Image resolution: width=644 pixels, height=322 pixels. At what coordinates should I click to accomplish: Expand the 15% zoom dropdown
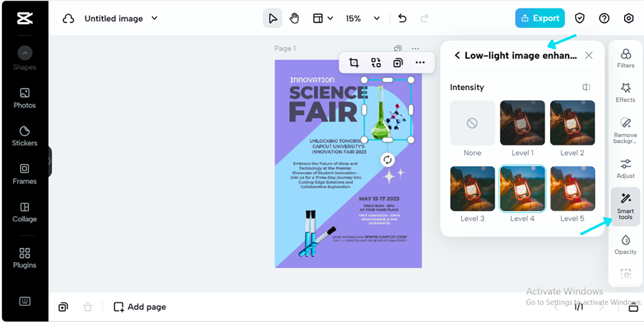[x=377, y=19]
